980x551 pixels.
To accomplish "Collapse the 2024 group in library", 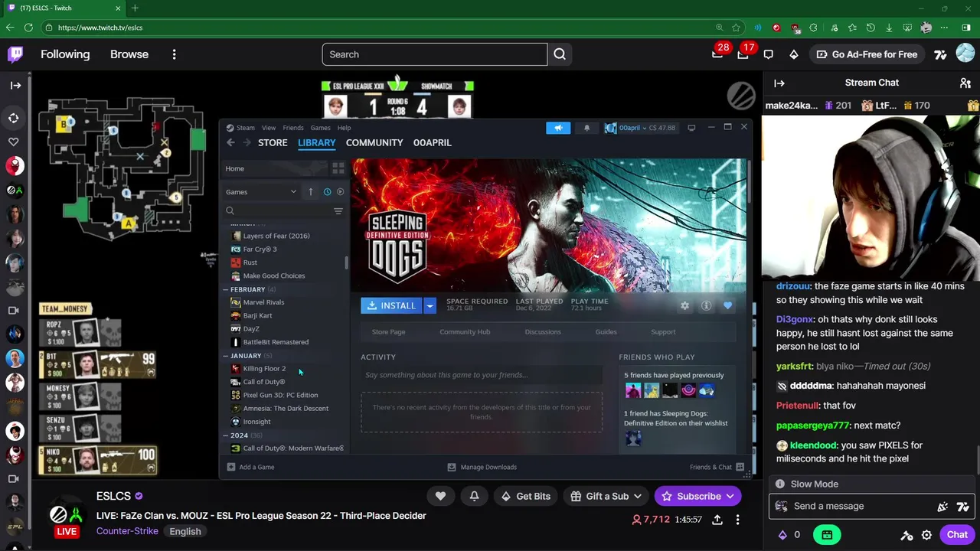I will click(x=226, y=435).
